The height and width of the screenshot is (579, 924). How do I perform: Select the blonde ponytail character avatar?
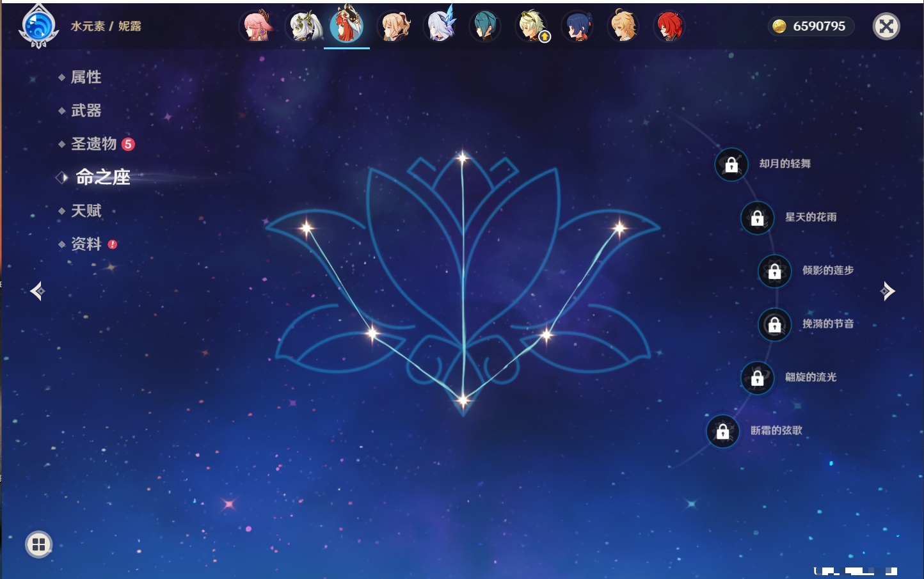click(x=395, y=26)
